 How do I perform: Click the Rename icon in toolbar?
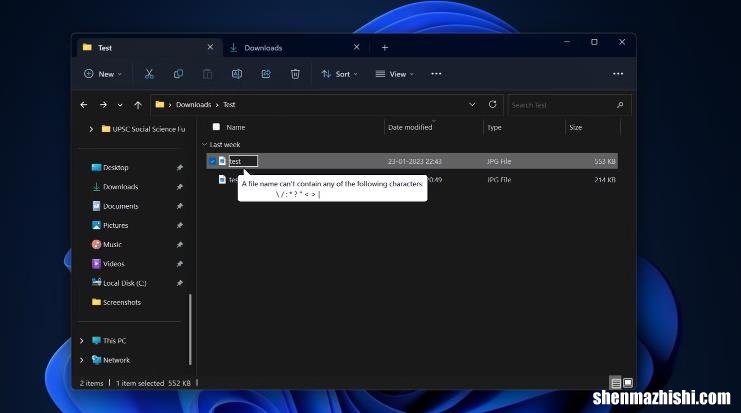[237, 74]
